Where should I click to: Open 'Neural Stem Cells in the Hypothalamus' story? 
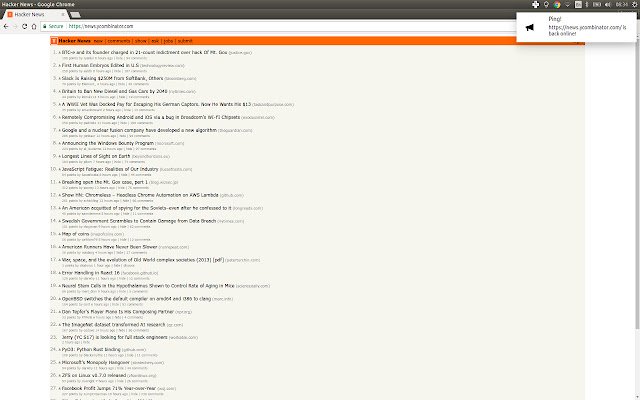[x=148, y=286]
